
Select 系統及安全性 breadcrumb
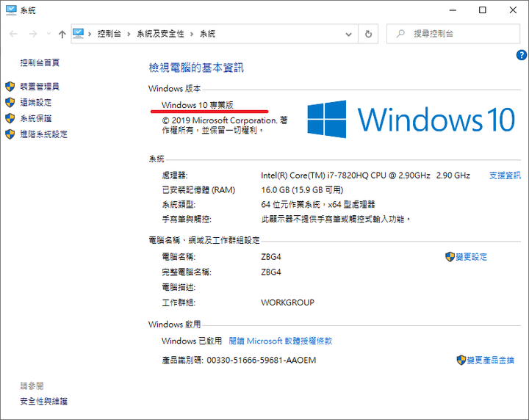coord(160,34)
